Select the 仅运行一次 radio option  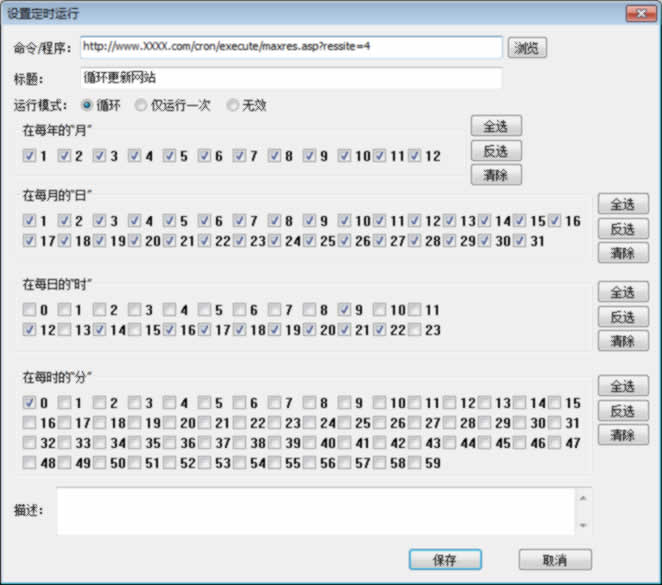coord(142,105)
